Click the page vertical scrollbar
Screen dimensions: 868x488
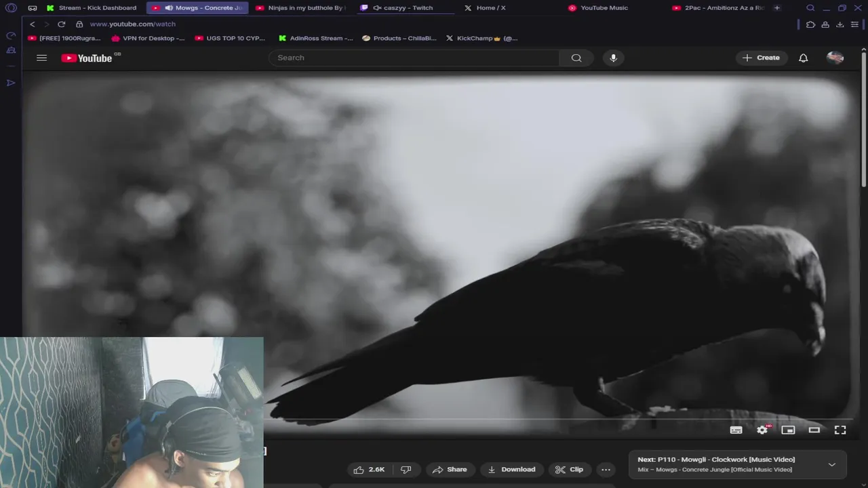coord(863,119)
